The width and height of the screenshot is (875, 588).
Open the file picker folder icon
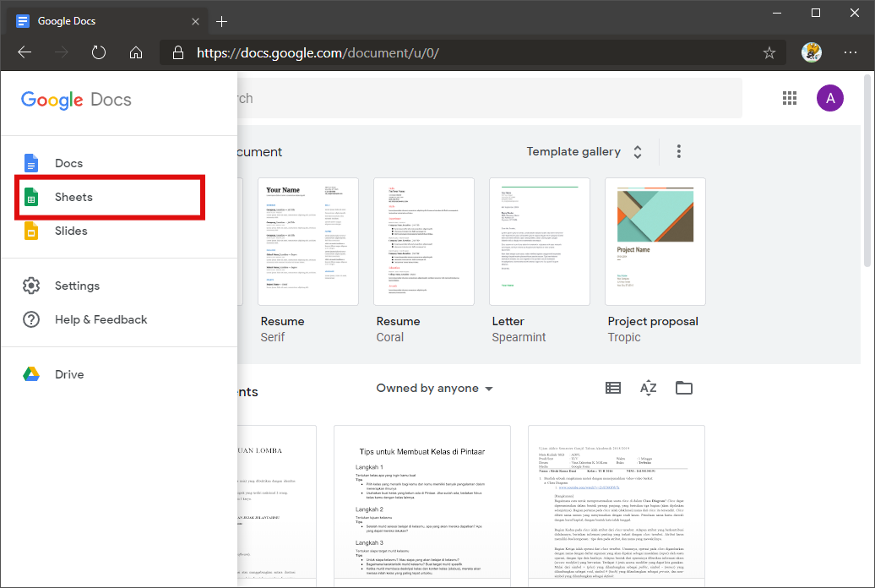683,388
